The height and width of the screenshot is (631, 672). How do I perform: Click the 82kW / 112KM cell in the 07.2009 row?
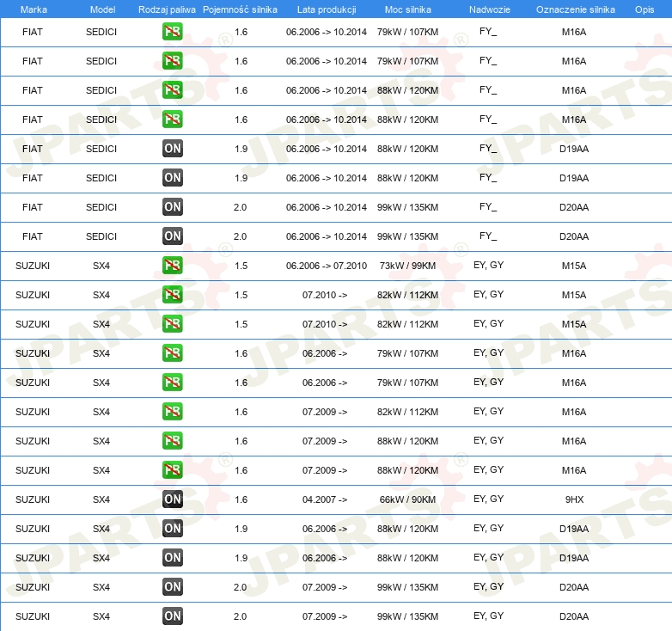(x=407, y=412)
